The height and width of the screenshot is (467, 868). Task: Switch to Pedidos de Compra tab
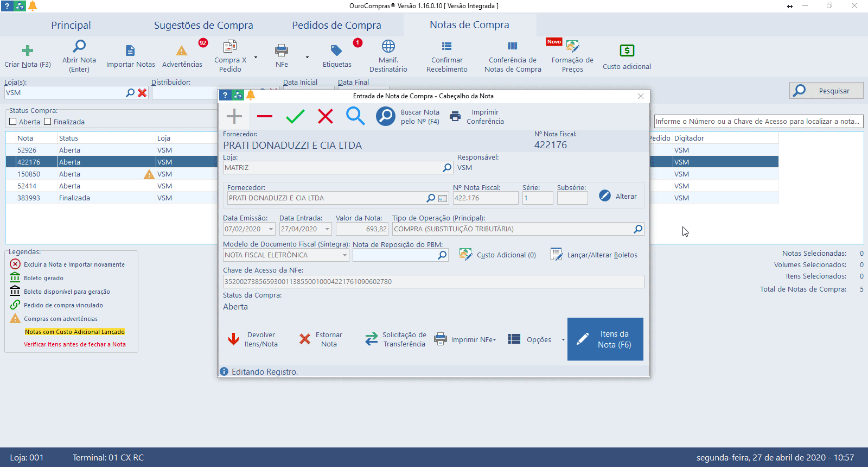pyautogui.click(x=336, y=26)
